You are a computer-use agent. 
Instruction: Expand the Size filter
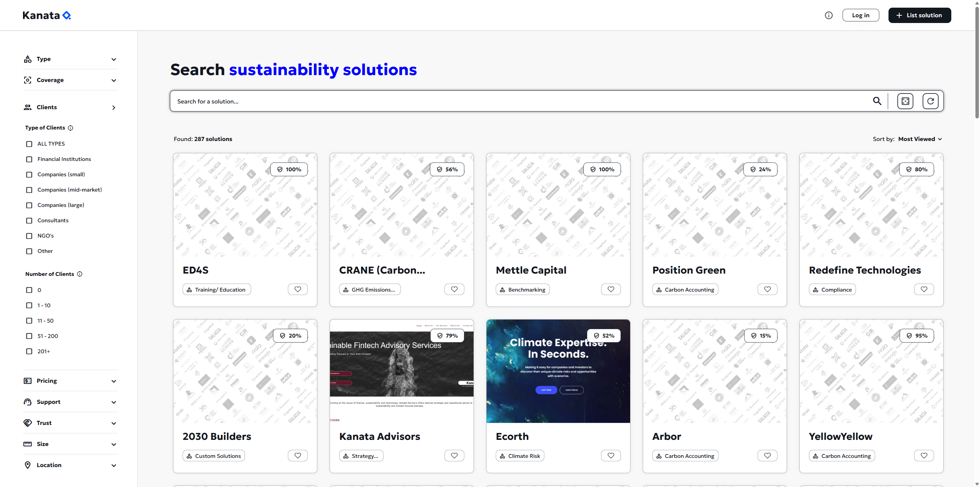click(70, 444)
